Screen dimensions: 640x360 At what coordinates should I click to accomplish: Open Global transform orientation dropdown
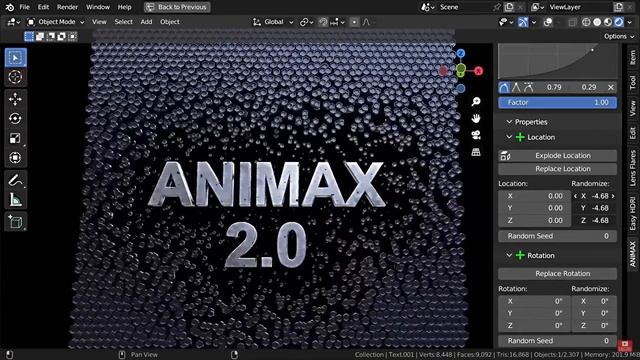tap(273, 22)
